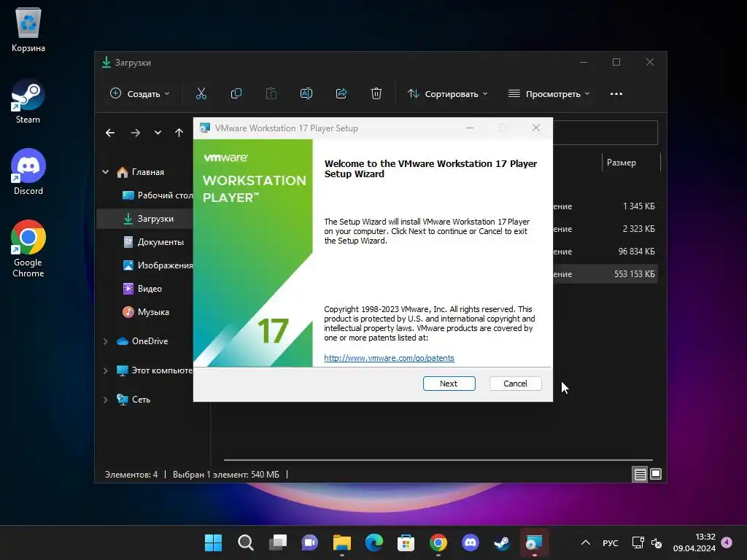Viewport: 747px width, 560px height.
Task: Select the Google Chrome desktop shortcut
Action: [x=28, y=249]
